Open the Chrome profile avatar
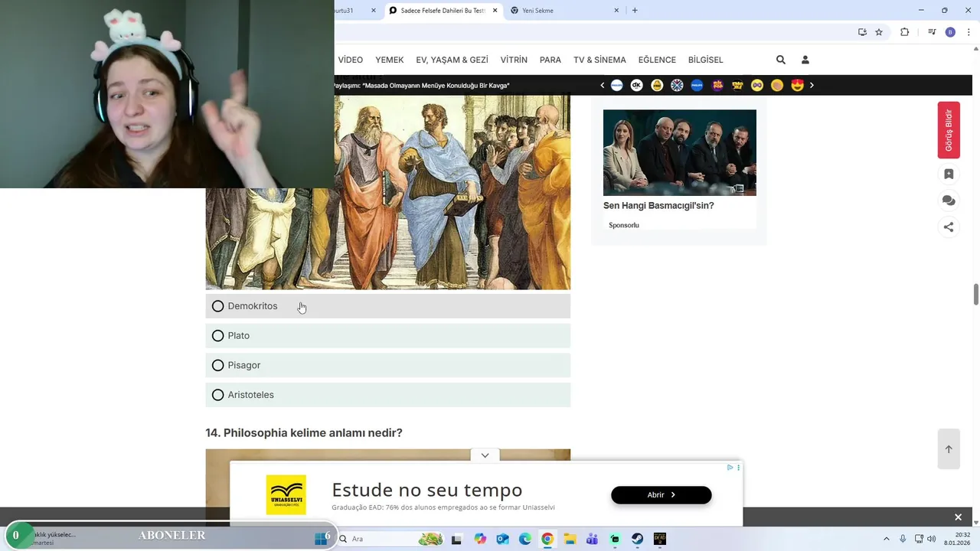Screen dimensions: 980x551 coord(950,32)
